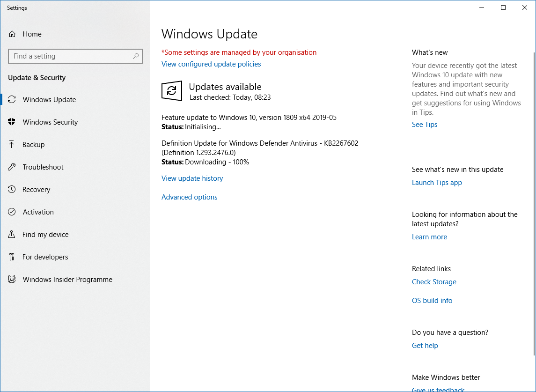
Task: Click the Activation checkmark circle icon
Action: 12,212
